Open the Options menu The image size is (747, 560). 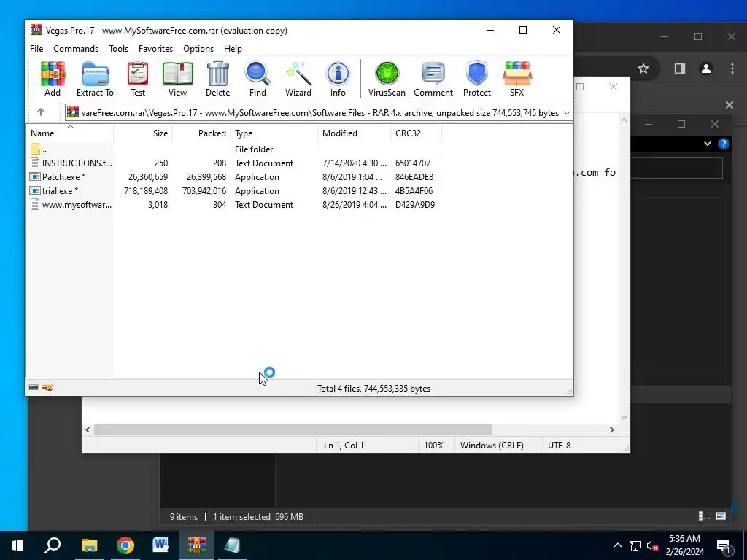click(198, 49)
